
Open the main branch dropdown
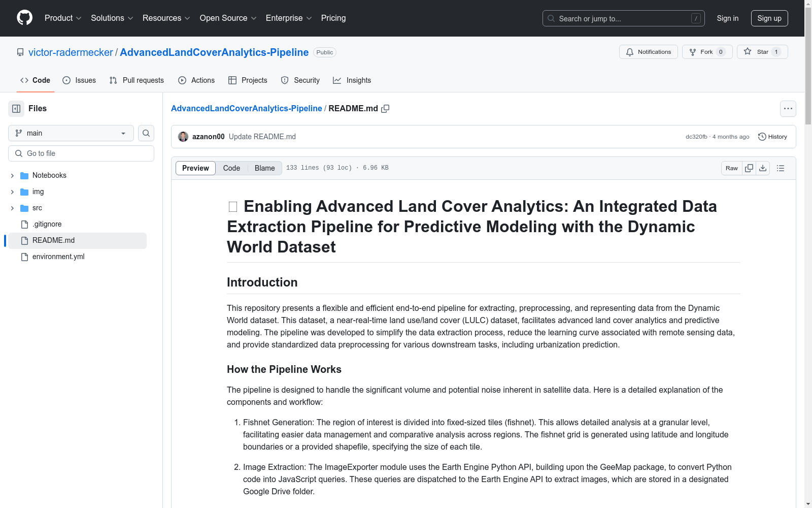click(71, 133)
